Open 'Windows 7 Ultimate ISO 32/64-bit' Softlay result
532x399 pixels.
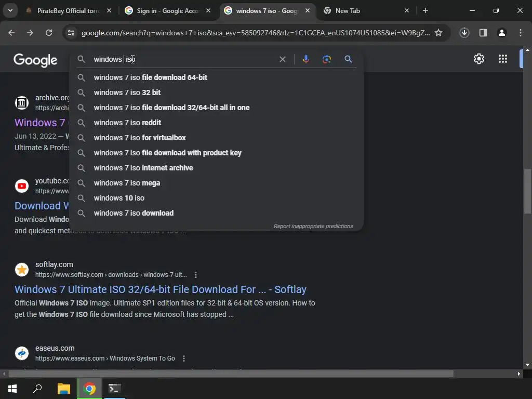click(x=160, y=289)
